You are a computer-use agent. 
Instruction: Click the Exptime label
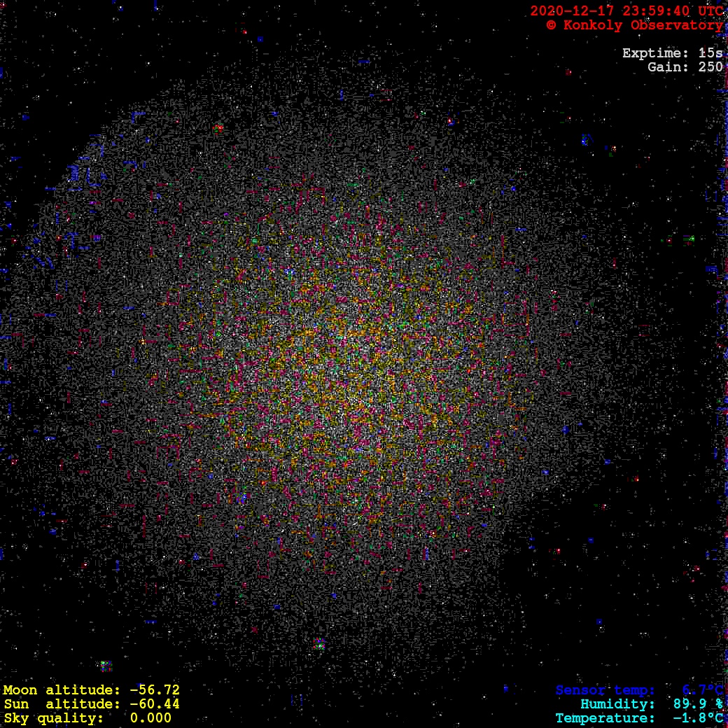click(655, 53)
